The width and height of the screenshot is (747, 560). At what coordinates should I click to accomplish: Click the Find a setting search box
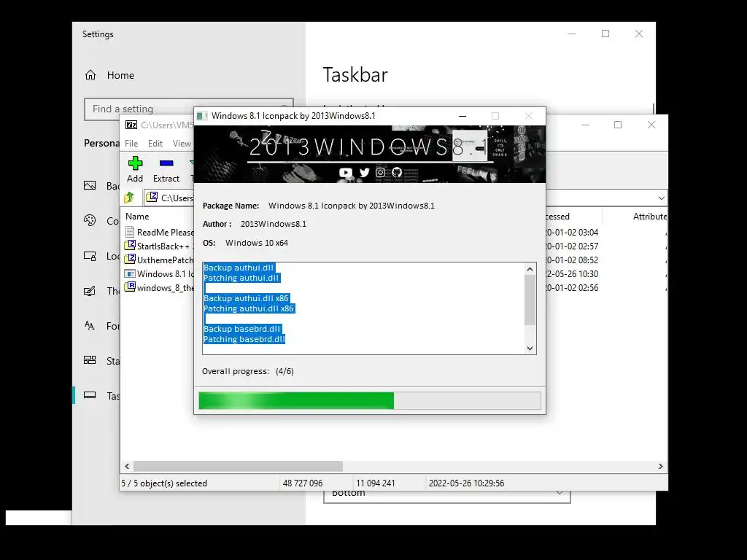[189, 109]
